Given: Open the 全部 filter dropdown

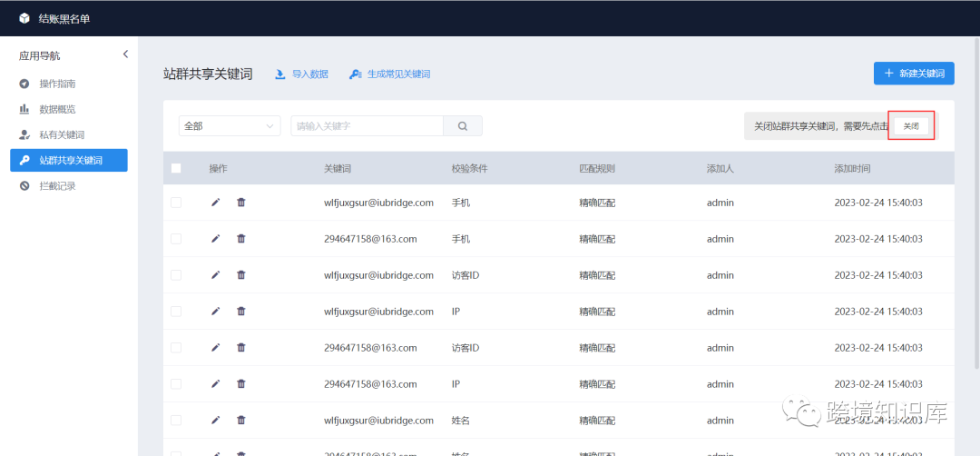Looking at the screenshot, I should point(230,126).
